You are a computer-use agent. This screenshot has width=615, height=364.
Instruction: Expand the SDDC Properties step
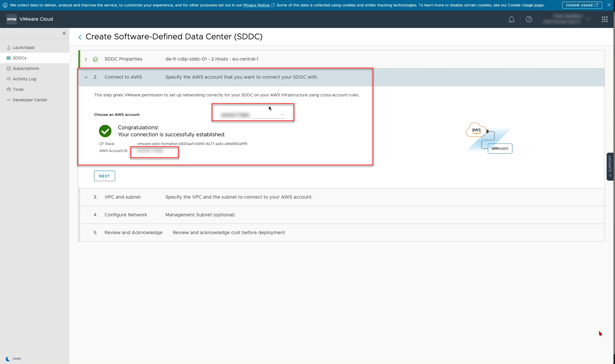[x=86, y=59]
